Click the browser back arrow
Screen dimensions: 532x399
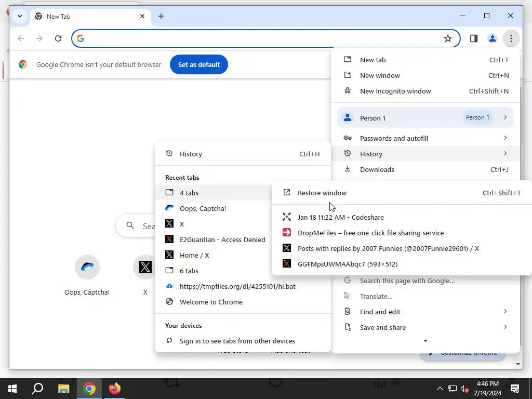pyautogui.click(x=21, y=38)
